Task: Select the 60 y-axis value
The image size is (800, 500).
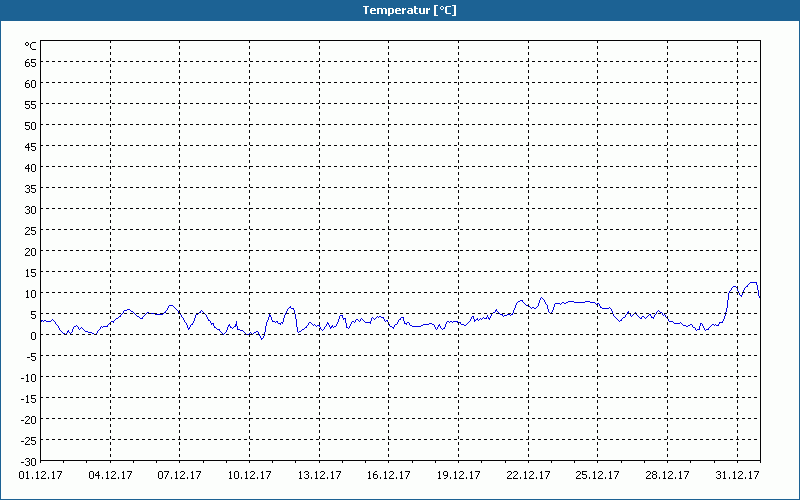Action: [31, 84]
